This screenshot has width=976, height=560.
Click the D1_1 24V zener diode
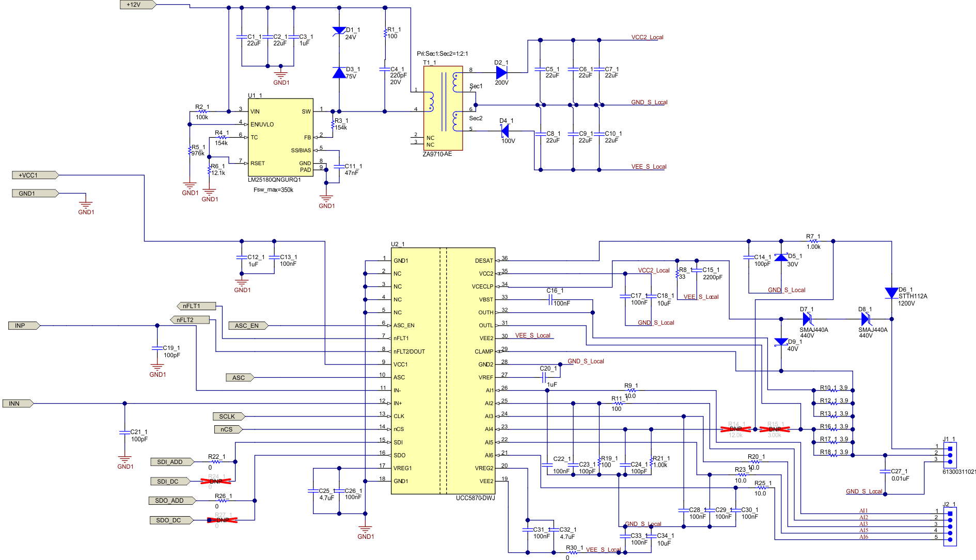point(339,31)
